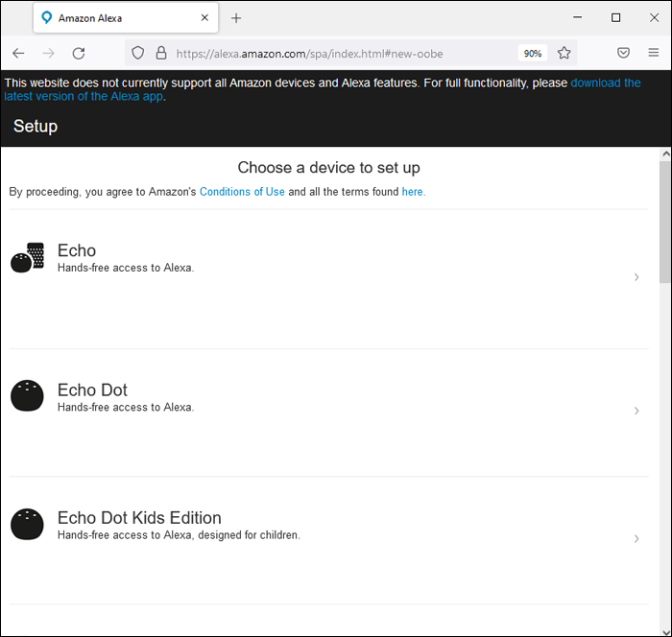Click 'Choose a device to set up' title
672x637 pixels.
(x=328, y=168)
